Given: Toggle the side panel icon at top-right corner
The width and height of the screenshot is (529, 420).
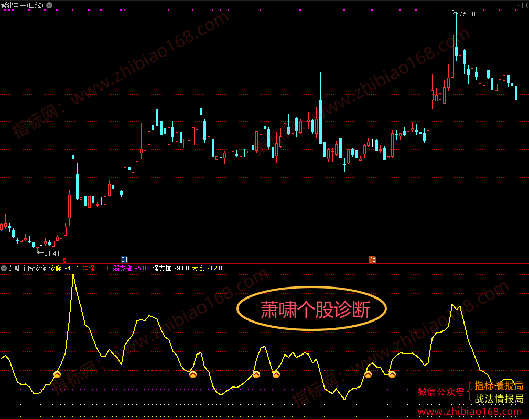Looking at the screenshot, I should point(525,5).
